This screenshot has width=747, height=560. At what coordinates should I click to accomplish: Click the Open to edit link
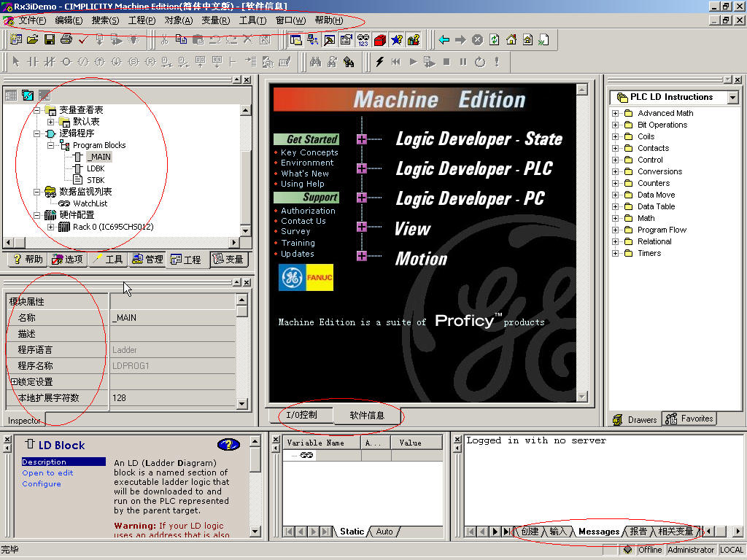coord(47,472)
